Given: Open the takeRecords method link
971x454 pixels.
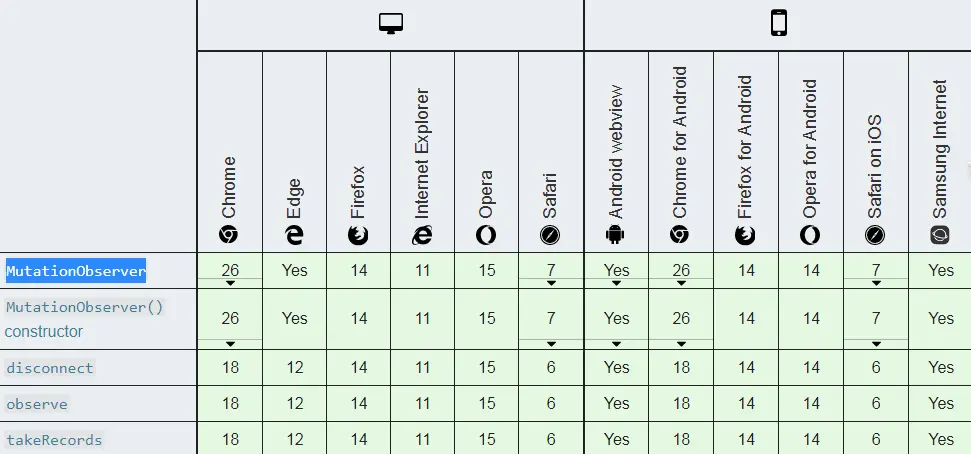Looking at the screenshot, I should pos(54,440).
